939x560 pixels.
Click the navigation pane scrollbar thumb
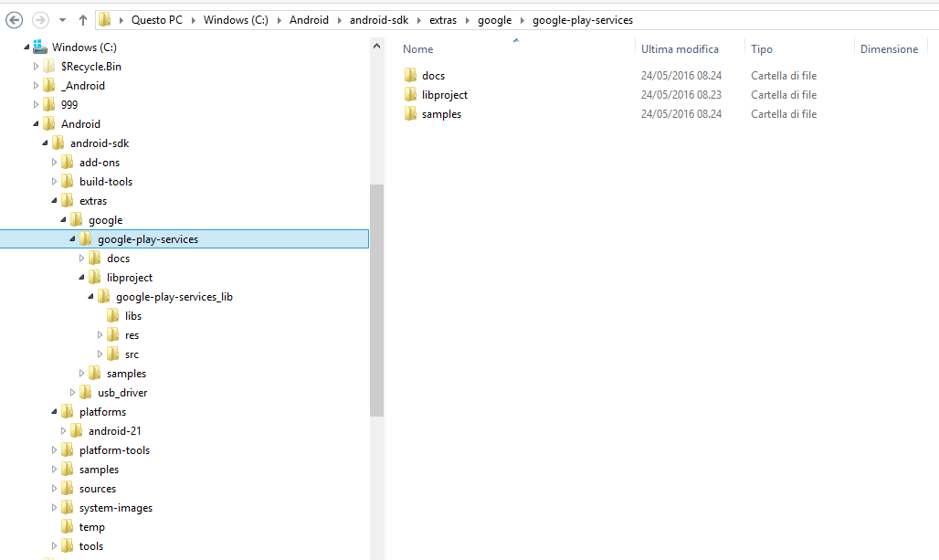tap(376, 300)
